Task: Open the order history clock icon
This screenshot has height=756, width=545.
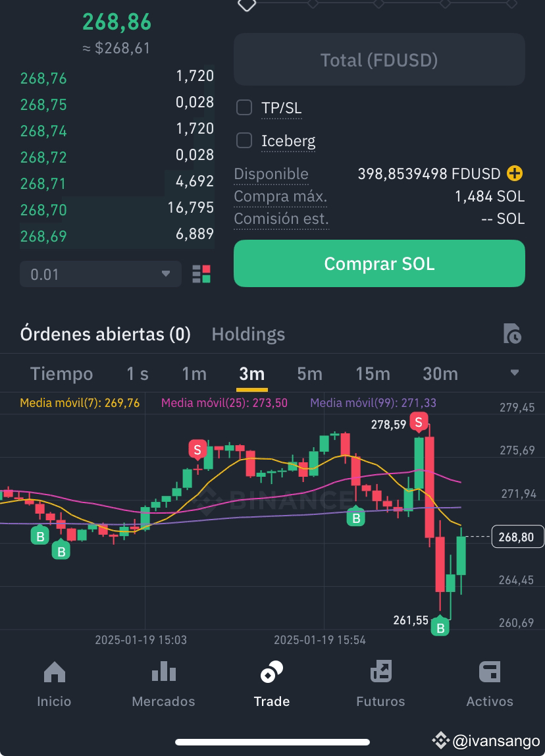Action: pos(512,334)
